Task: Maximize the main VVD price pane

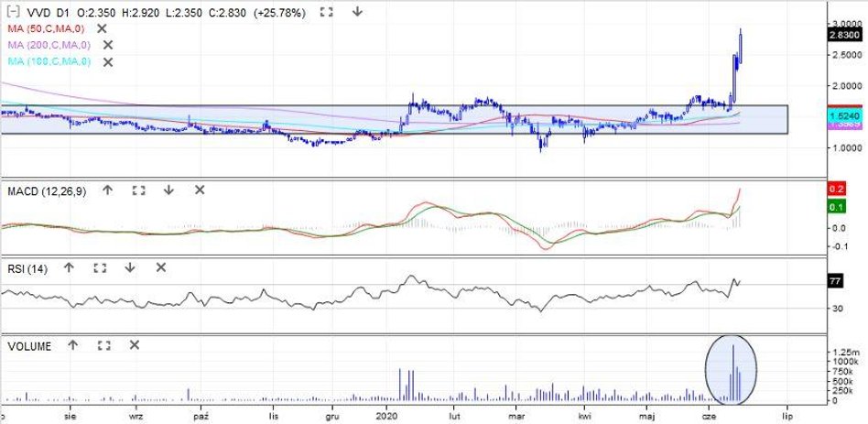Action: point(327,12)
